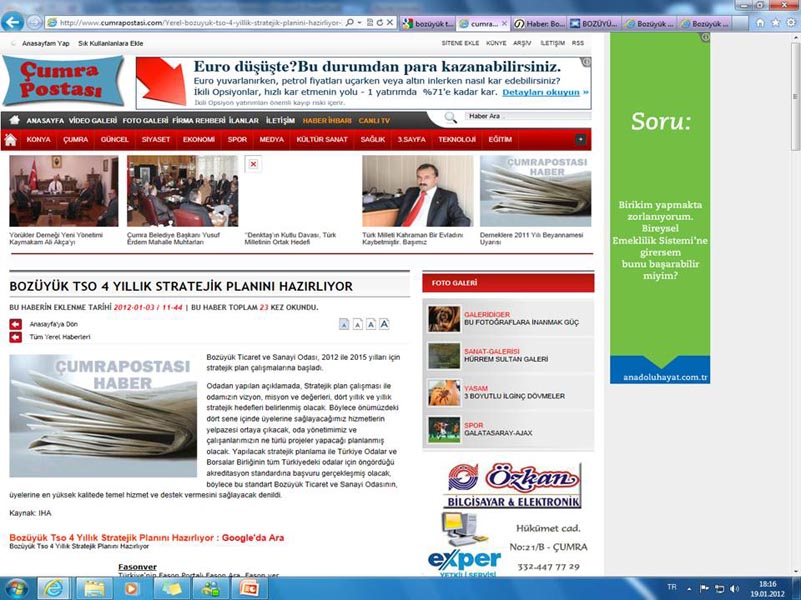Select the second font size A icon
The width and height of the screenshot is (801, 600).
[x=358, y=324]
